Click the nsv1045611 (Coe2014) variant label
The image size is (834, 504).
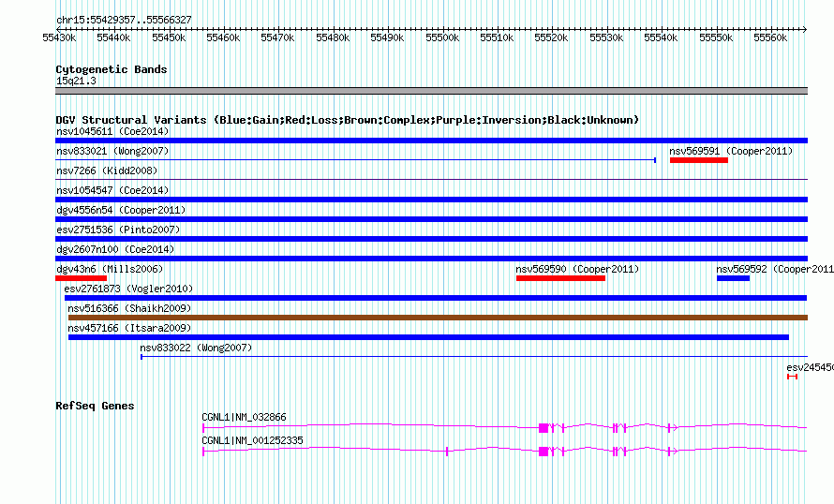click(x=112, y=131)
